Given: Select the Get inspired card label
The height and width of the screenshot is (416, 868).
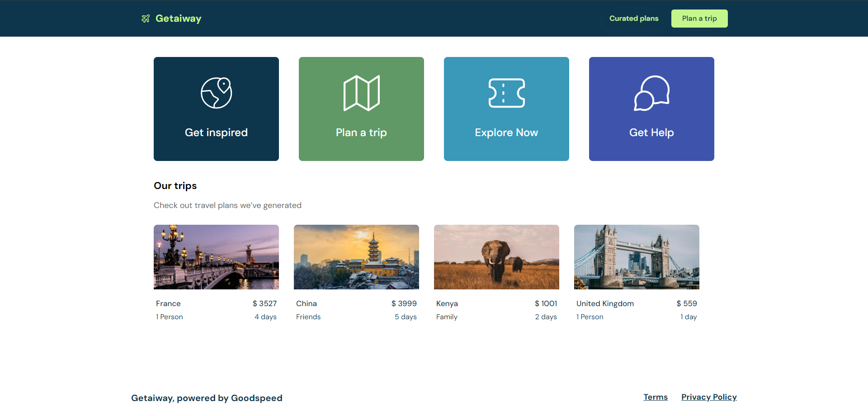Looking at the screenshot, I should 217,132.
